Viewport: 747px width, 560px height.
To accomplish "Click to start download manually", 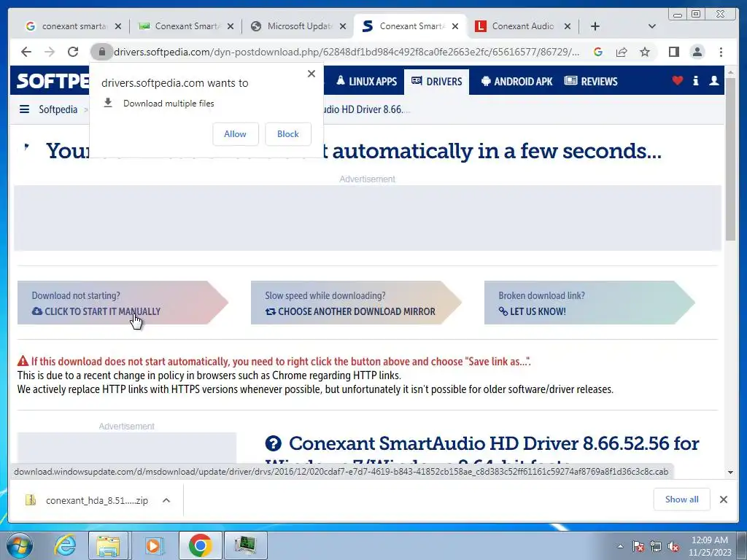I will pos(123,303).
